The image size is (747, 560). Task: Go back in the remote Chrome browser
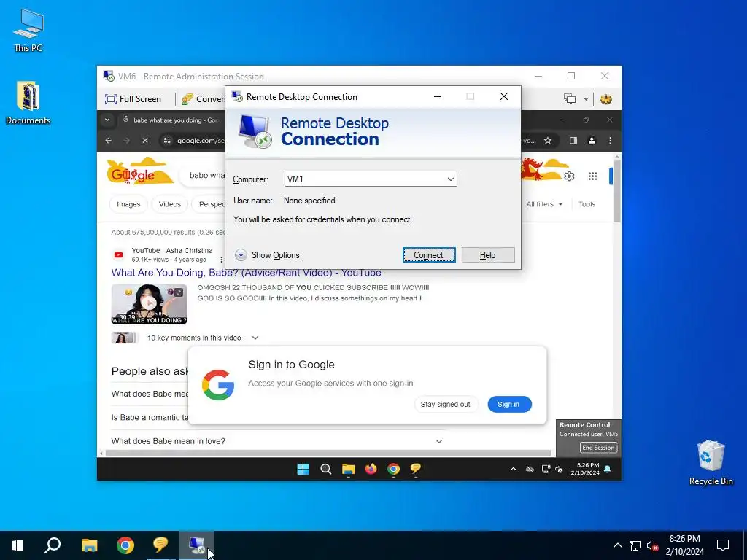(109, 141)
